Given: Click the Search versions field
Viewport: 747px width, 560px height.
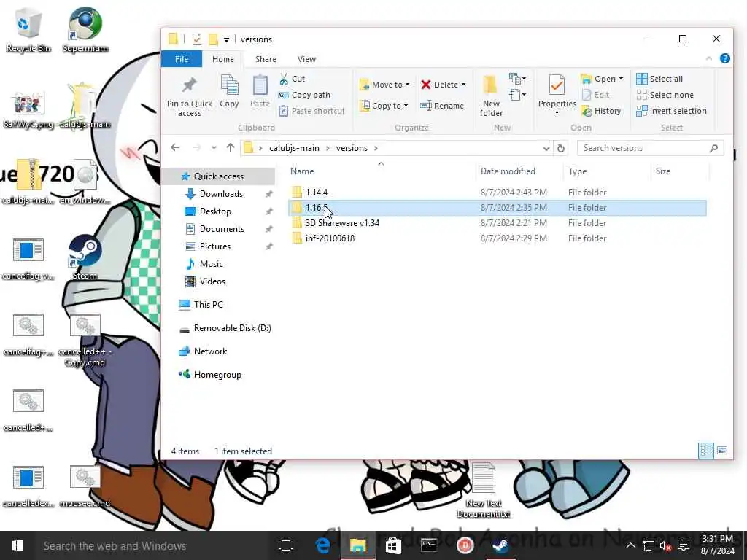Looking at the screenshot, I should click(650, 148).
